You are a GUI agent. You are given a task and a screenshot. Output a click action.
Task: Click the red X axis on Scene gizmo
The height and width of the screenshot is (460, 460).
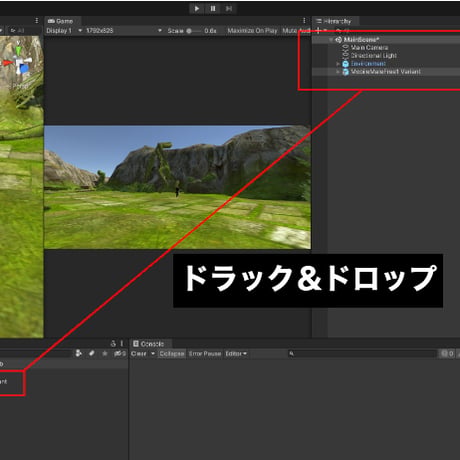tap(7, 63)
